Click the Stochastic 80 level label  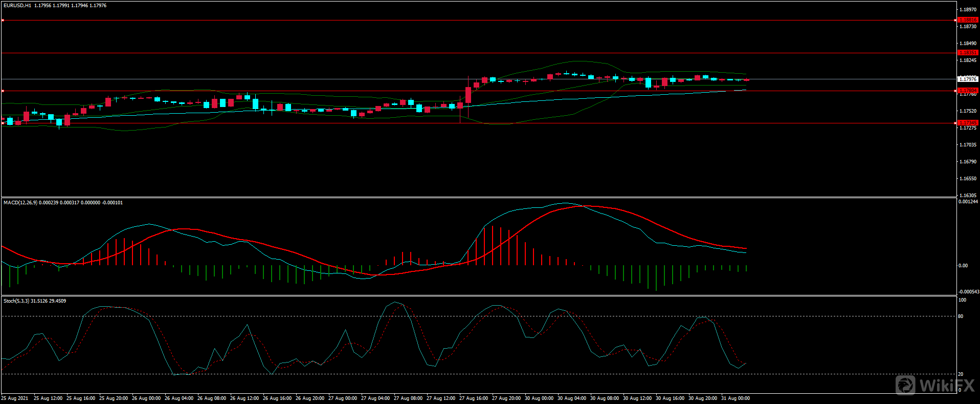[961, 316]
